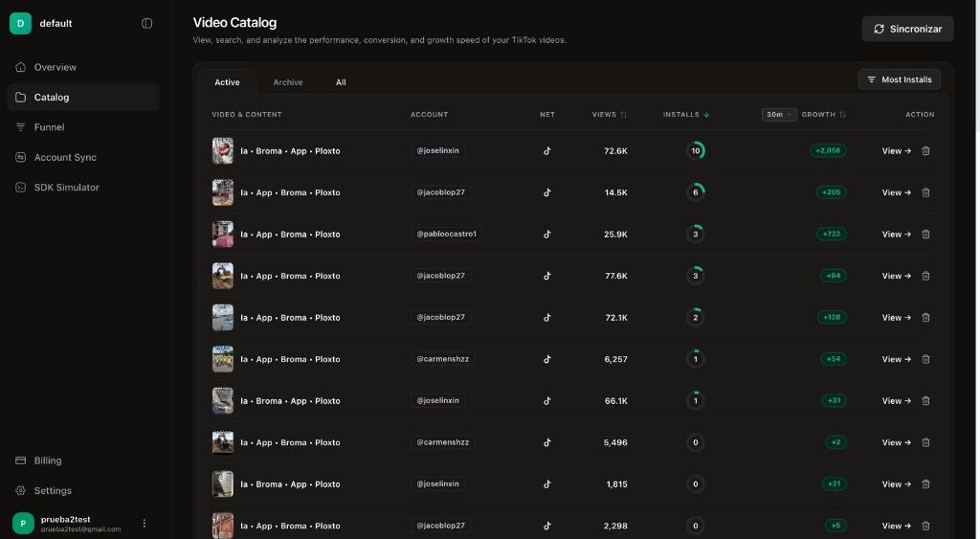Open the Catalog section
980x539 pixels.
tap(83, 97)
